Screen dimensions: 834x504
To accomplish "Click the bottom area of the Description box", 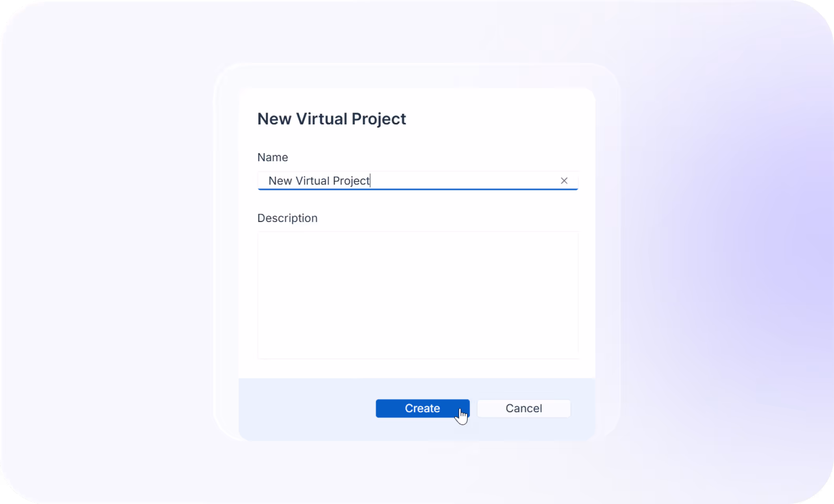I will [418, 346].
